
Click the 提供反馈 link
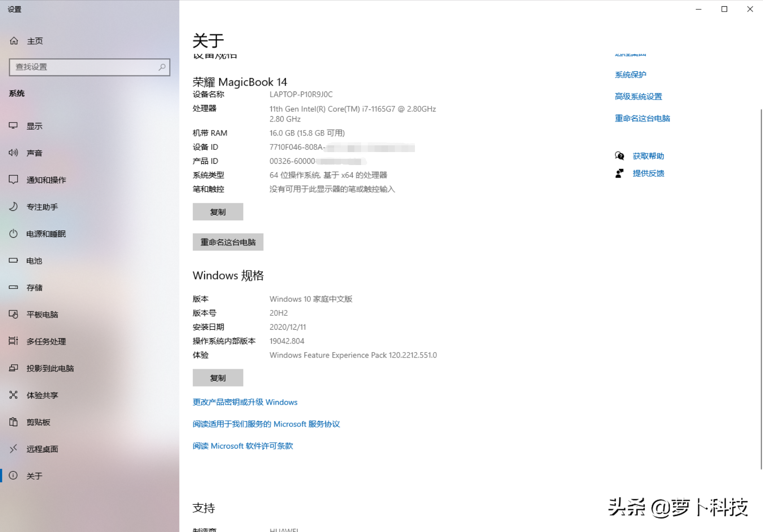648,173
